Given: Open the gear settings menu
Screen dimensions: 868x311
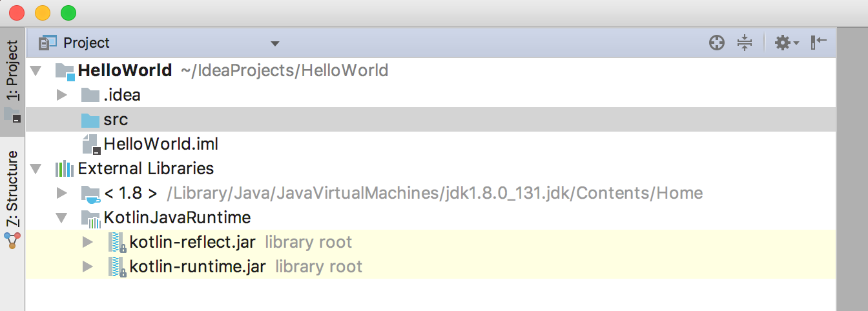Looking at the screenshot, I should [x=786, y=43].
